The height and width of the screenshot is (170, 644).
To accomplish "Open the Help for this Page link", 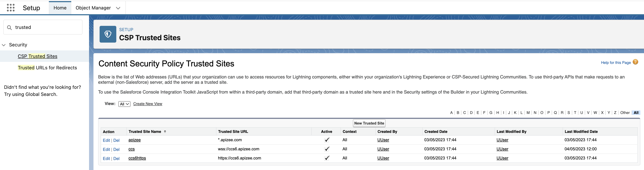I will tap(616, 63).
